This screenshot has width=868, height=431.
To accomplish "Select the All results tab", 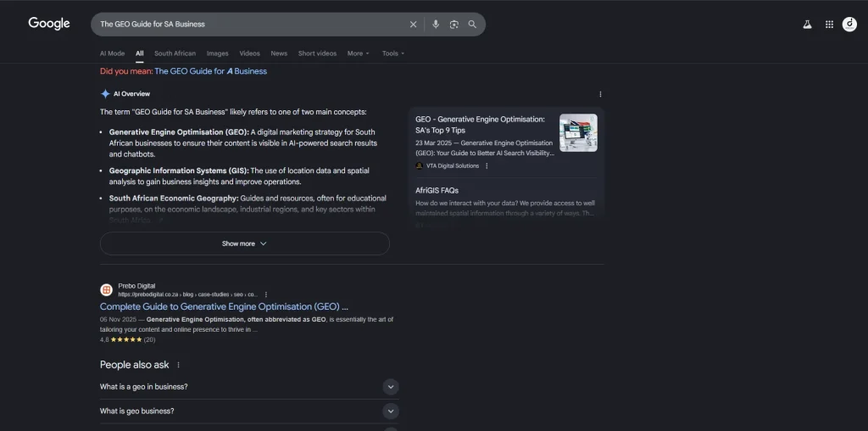I will pos(140,53).
